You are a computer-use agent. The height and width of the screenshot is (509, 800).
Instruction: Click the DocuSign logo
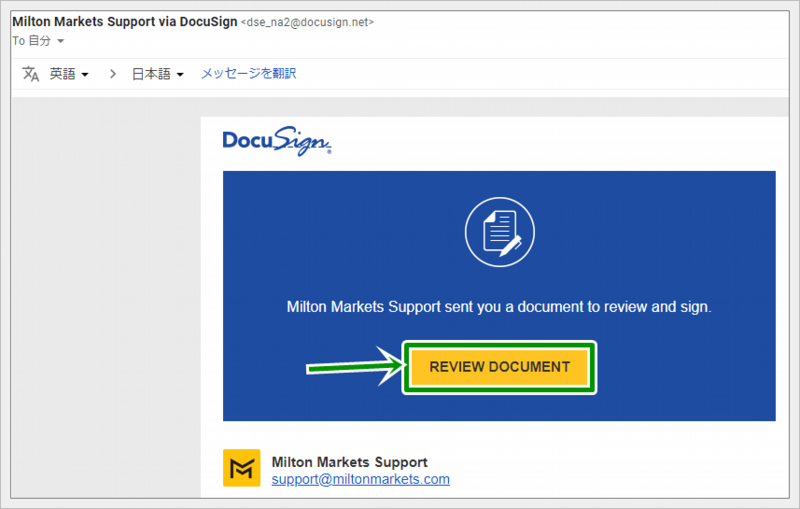pyautogui.click(x=277, y=141)
